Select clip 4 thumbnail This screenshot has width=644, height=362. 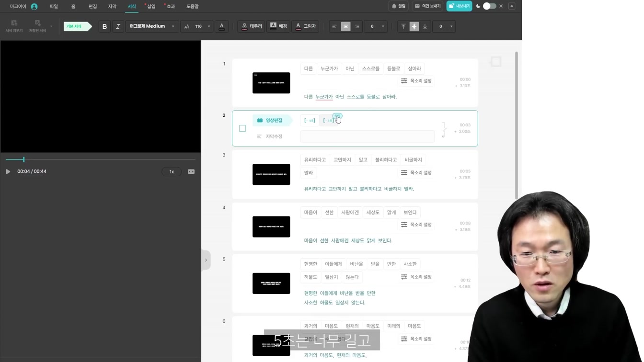271,226
